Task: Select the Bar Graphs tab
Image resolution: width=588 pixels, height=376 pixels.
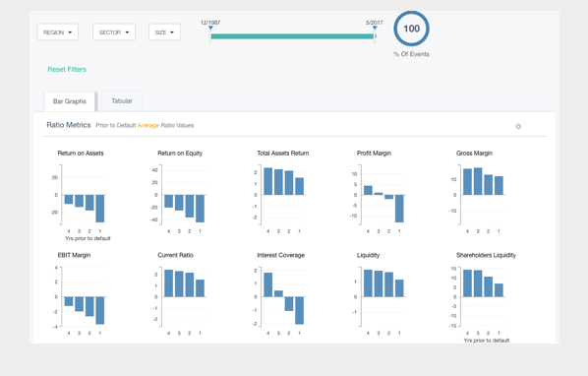Action: [70, 101]
